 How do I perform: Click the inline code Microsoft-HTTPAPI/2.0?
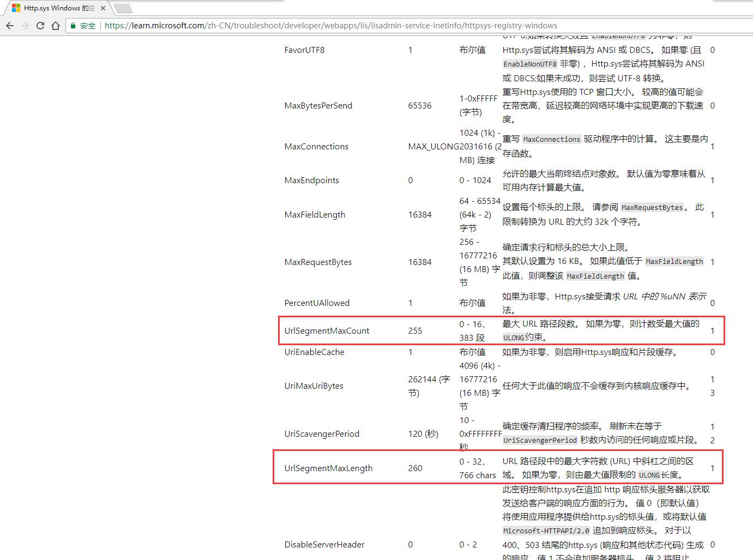pos(546,531)
